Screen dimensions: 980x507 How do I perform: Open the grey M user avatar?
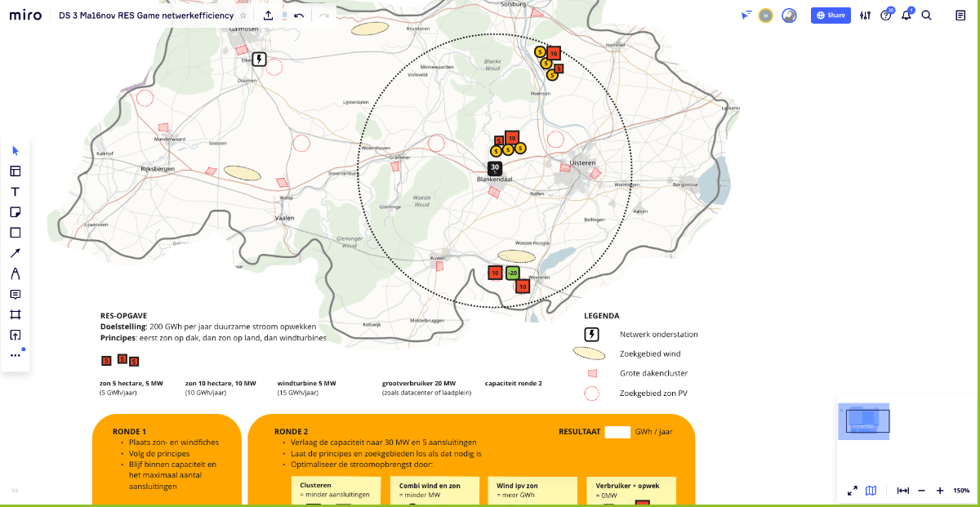(x=765, y=16)
